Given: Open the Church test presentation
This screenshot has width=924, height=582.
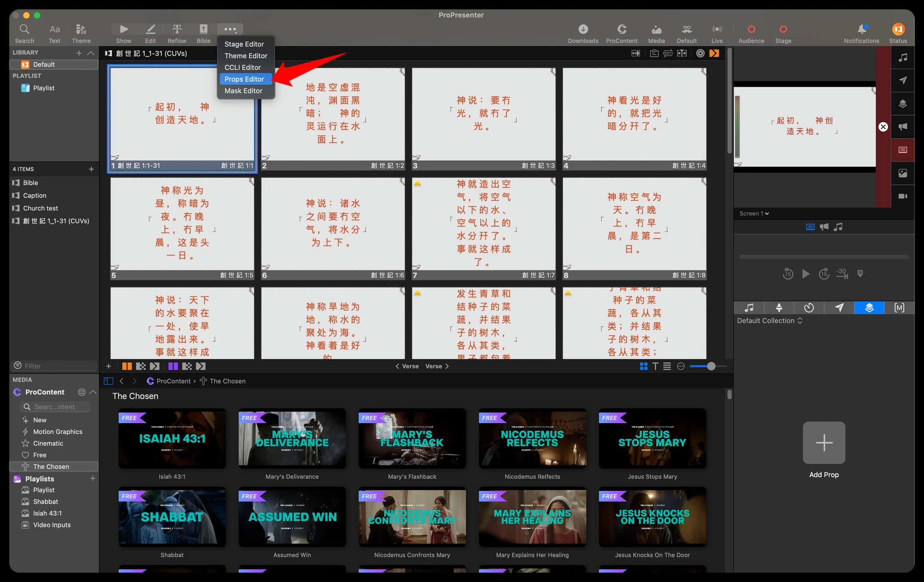Looking at the screenshot, I should [54, 208].
